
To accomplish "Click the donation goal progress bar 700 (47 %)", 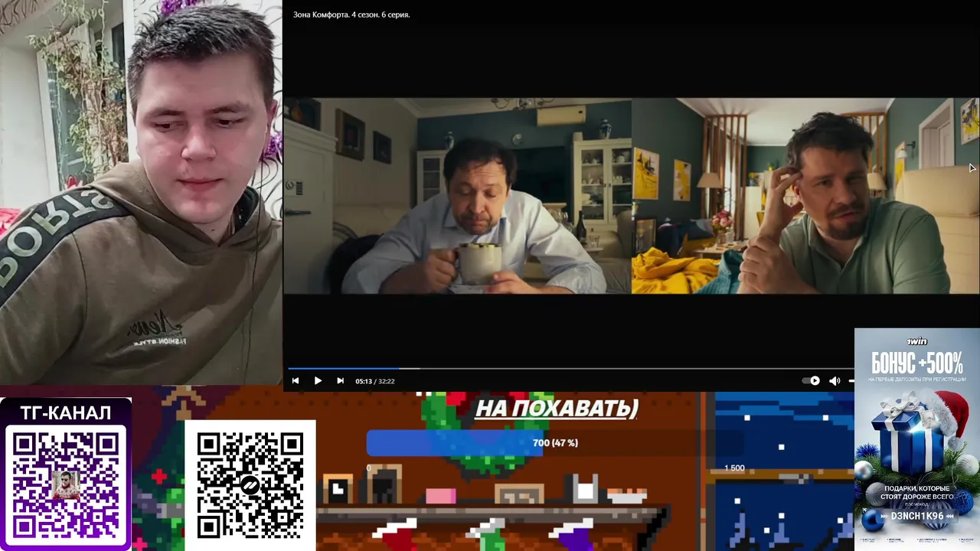I will pos(555,443).
